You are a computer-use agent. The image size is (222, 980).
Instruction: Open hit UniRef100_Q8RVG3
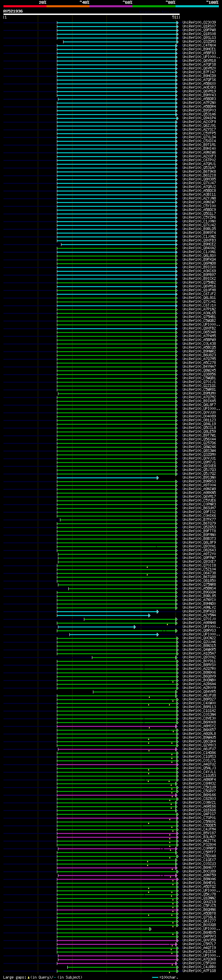tap(199, 630)
